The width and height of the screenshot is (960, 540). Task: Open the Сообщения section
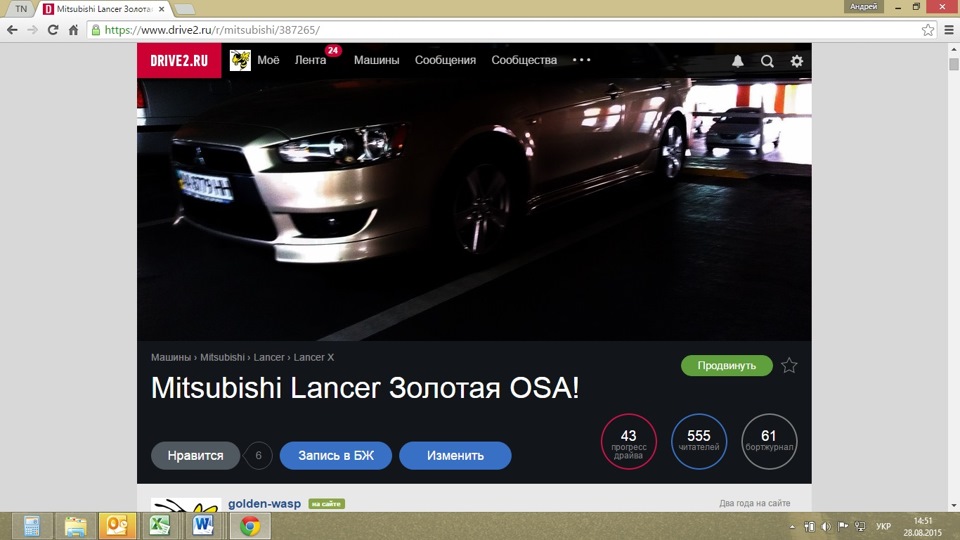445,60
